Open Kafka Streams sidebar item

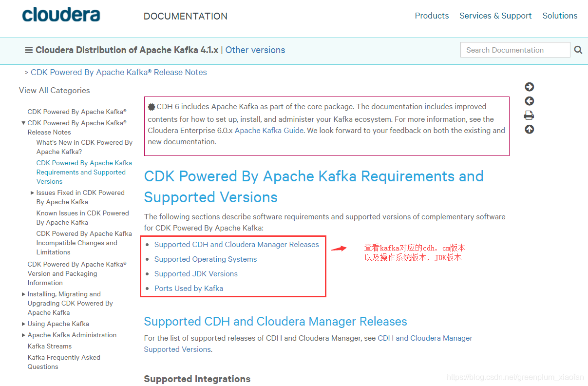tap(50, 346)
